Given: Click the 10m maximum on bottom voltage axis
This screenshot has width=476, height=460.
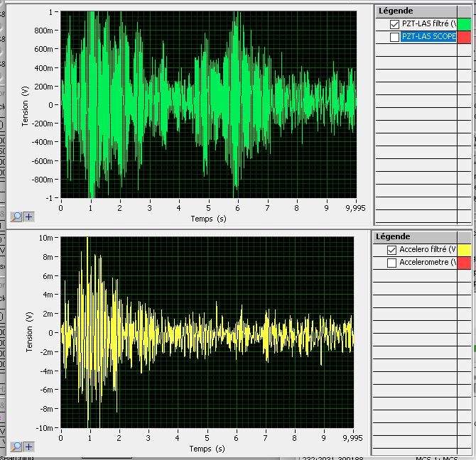Looking at the screenshot, I should click(46, 238).
